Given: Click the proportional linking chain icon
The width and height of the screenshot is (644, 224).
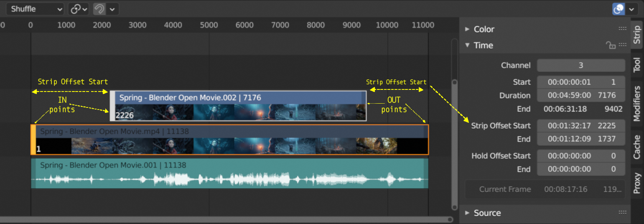Looking at the screenshot, I should click(x=78, y=9).
